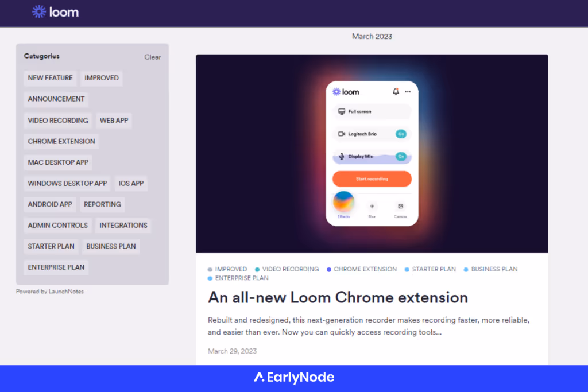Select the ANNOUNCEMENT category
Screen dimensions: 588x392
point(56,99)
